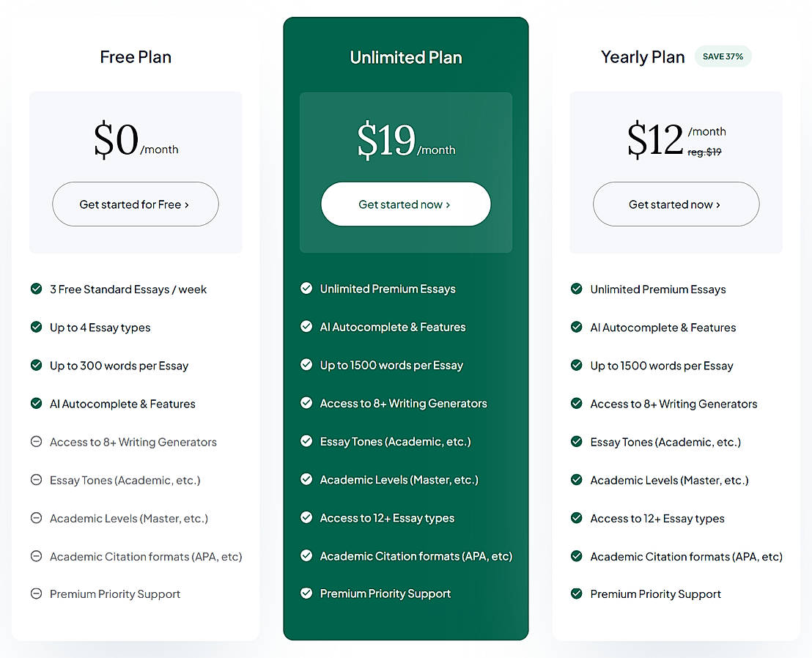Click minus icon beside Access to 8+ Writing Generators in Free Plan
812x658 pixels.
[x=36, y=442]
